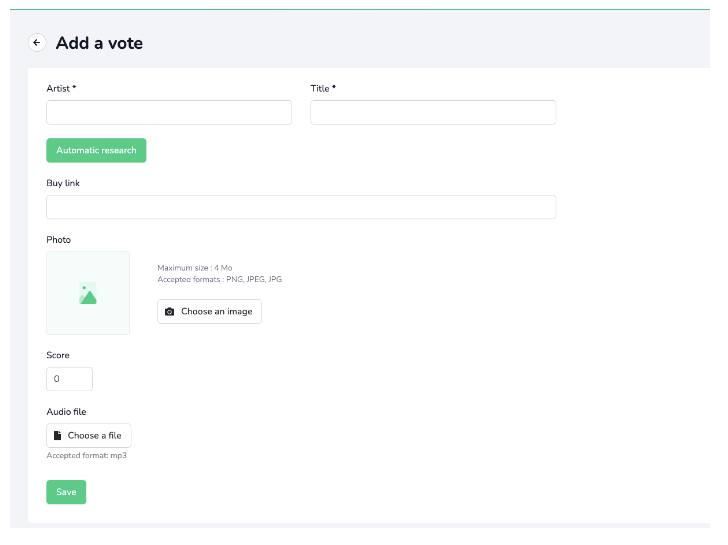Click the Audio file label
This screenshot has height=545, width=728.
tap(66, 412)
